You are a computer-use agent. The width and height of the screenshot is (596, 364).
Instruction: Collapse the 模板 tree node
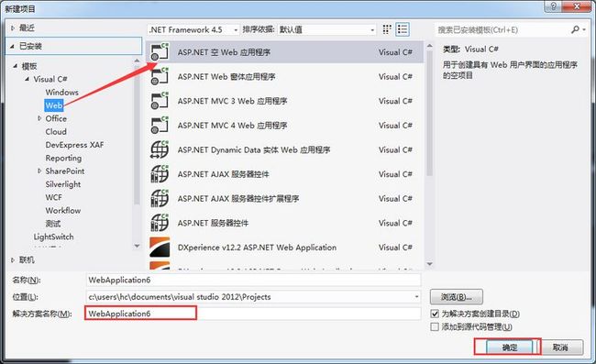(x=16, y=66)
